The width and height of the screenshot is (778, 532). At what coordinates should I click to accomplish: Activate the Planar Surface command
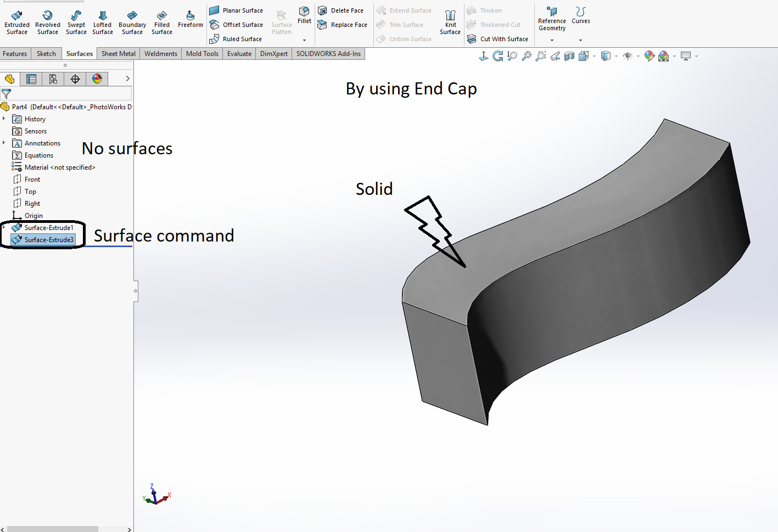237,10
